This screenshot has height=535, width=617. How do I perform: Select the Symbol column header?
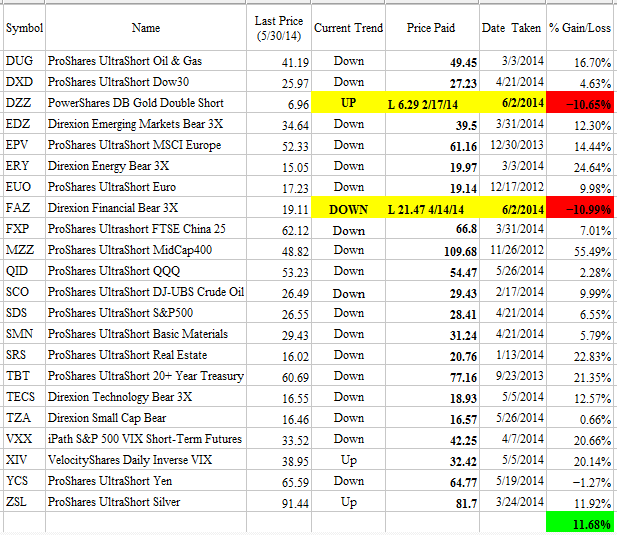pos(24,28)
